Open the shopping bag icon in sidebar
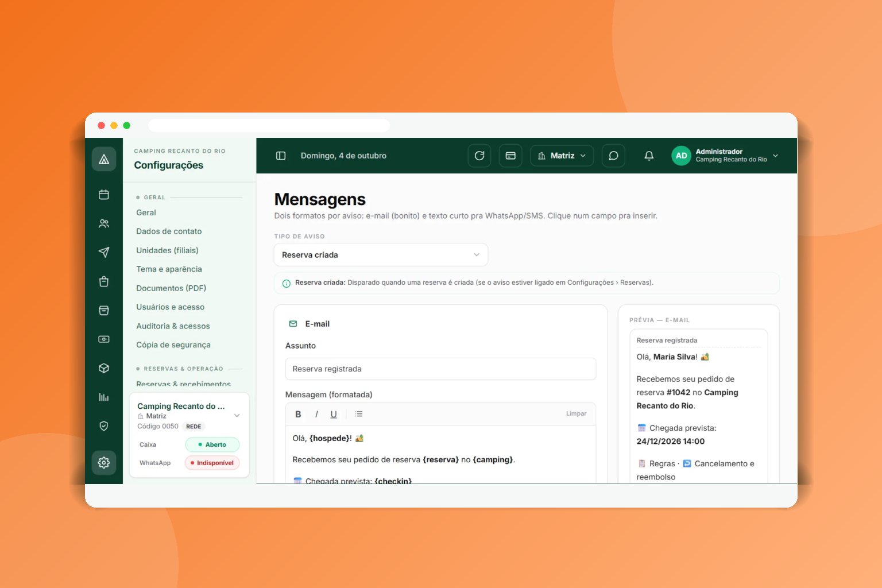Viewport: 882px width, 588px height. (104, 281)
